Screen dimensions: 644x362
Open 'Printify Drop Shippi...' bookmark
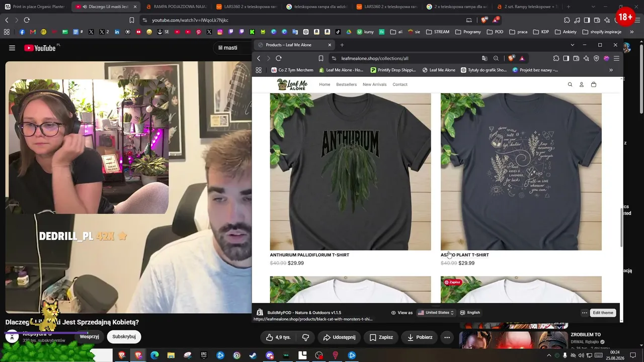coord(393,70)
